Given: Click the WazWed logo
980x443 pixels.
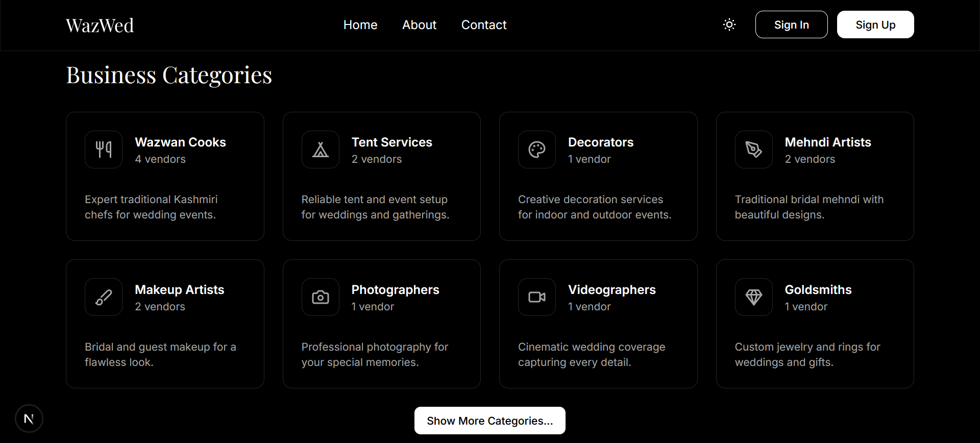Looking at the screenshot, I should pos(100,26).
